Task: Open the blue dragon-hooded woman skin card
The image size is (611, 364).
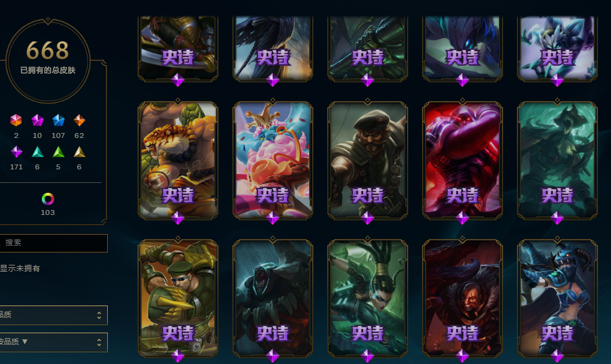Action: pyautogui.click(x=557, y=299)
